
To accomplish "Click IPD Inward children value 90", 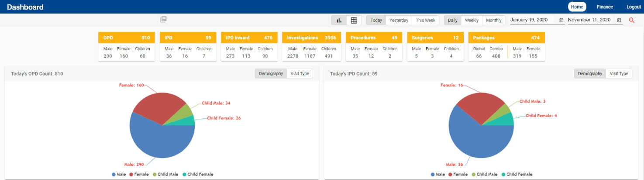I will tap(265, 56).
